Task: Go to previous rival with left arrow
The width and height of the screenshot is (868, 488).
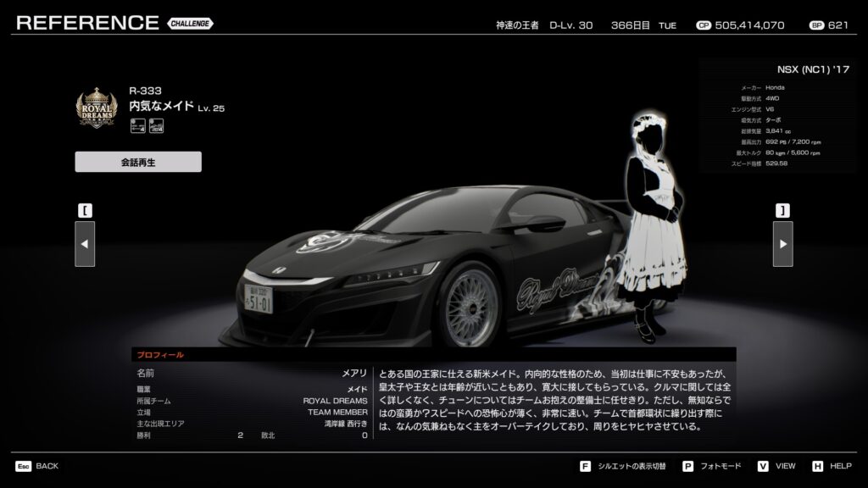Action: click(85, 244)
